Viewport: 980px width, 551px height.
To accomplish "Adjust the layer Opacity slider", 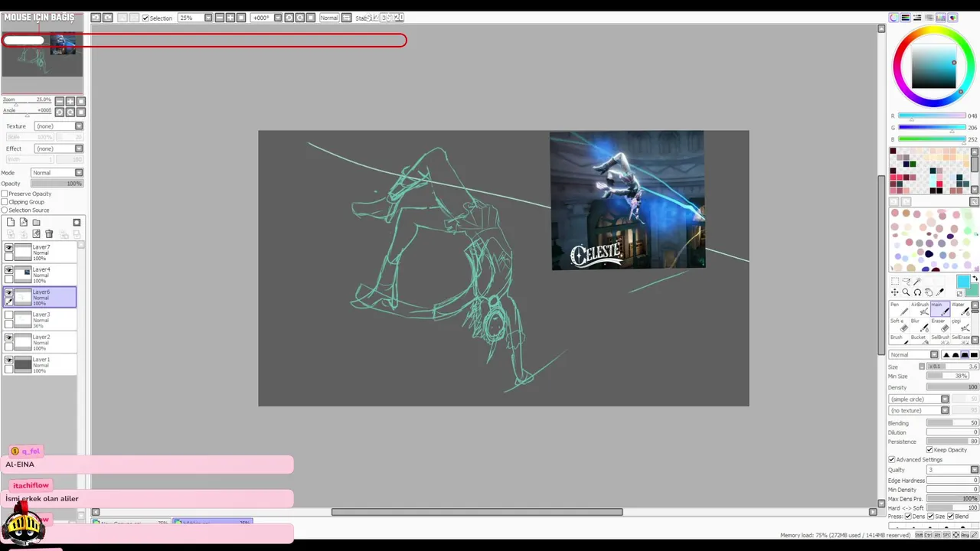I will 57,184.
